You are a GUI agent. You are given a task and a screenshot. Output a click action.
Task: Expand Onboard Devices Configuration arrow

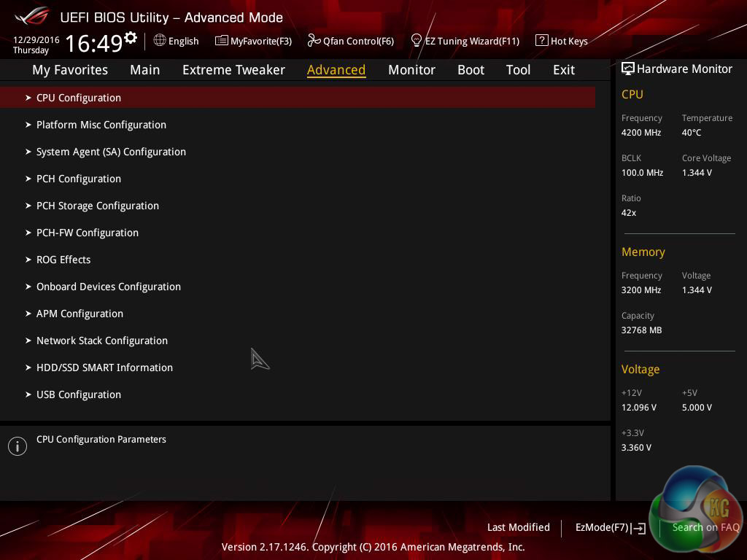click(28, 287)
